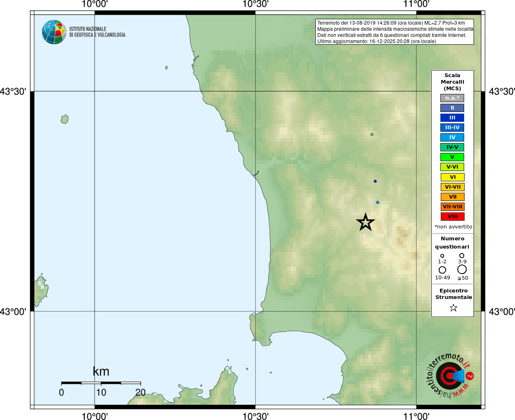
Task: Click the scale bar ruler
Action: [101, 383]
